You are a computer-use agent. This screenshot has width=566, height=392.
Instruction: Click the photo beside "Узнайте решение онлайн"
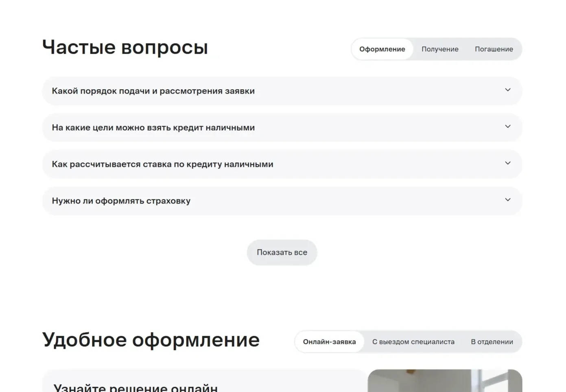(x=445, y=381)
